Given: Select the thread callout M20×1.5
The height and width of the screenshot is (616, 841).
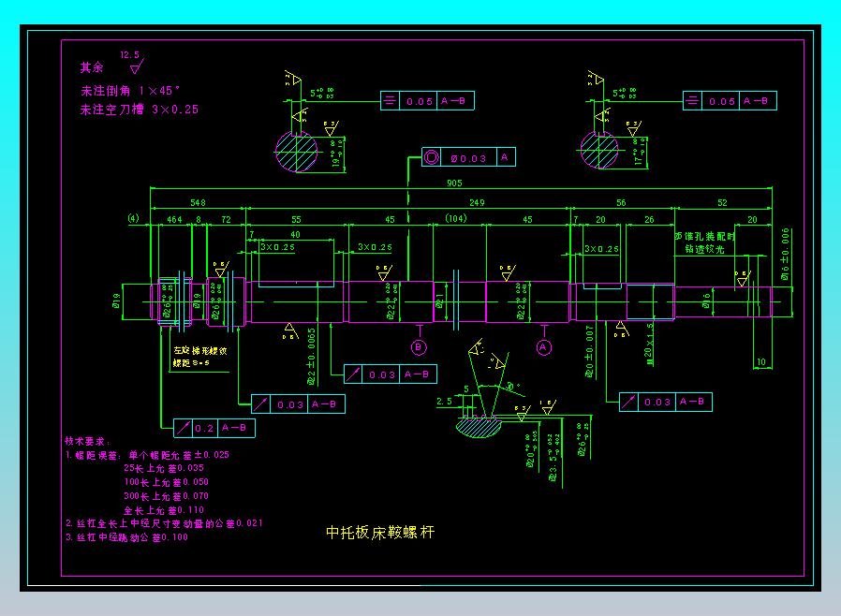Looking at the screenshot, I should 650,345.
